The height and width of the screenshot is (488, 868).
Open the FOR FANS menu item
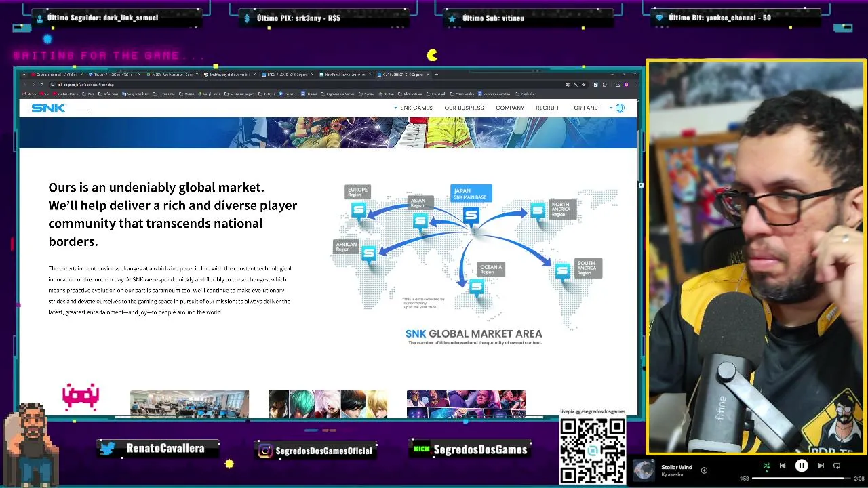click(584, 108)
